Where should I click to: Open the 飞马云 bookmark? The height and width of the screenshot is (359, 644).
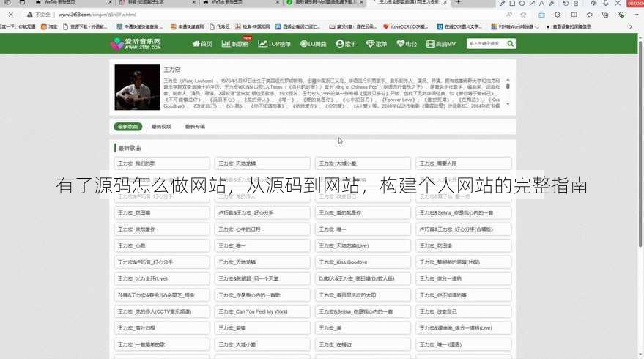220,26
